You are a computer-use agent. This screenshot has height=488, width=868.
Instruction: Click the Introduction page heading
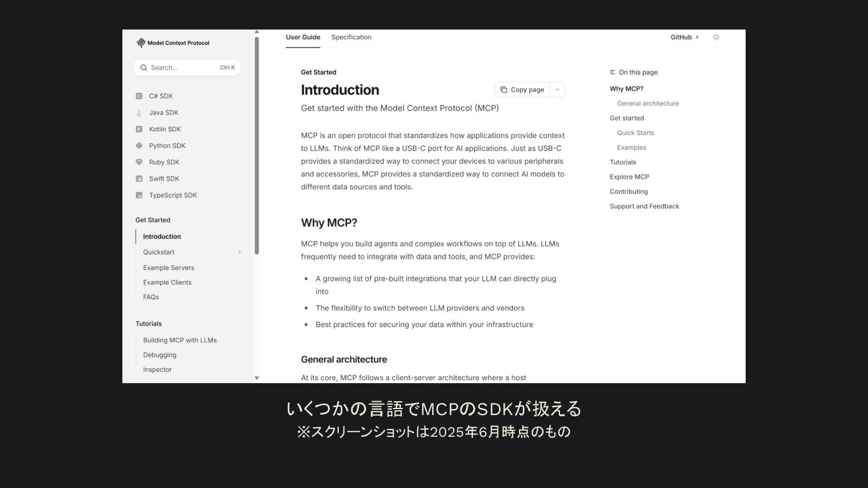click(340, 90)
